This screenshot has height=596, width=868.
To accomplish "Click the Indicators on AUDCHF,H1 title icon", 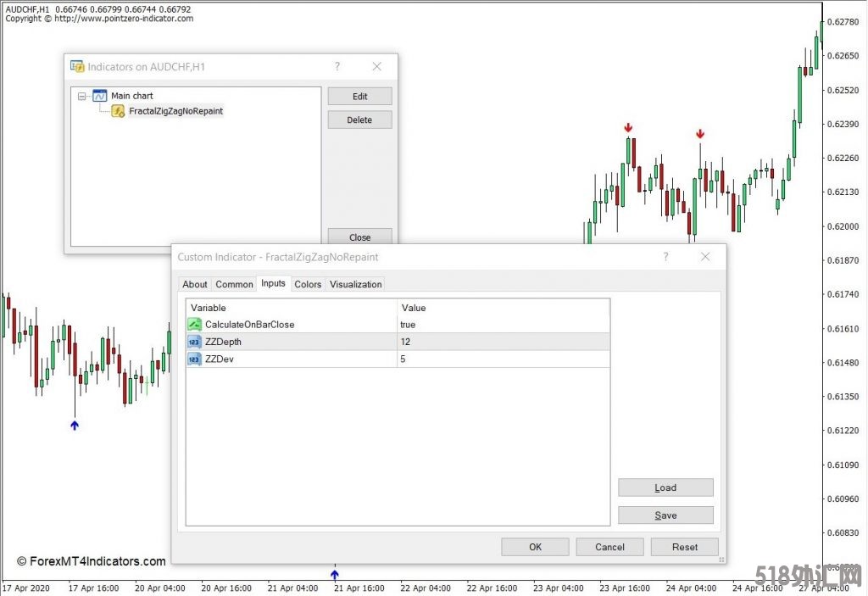I will (77, 66).
